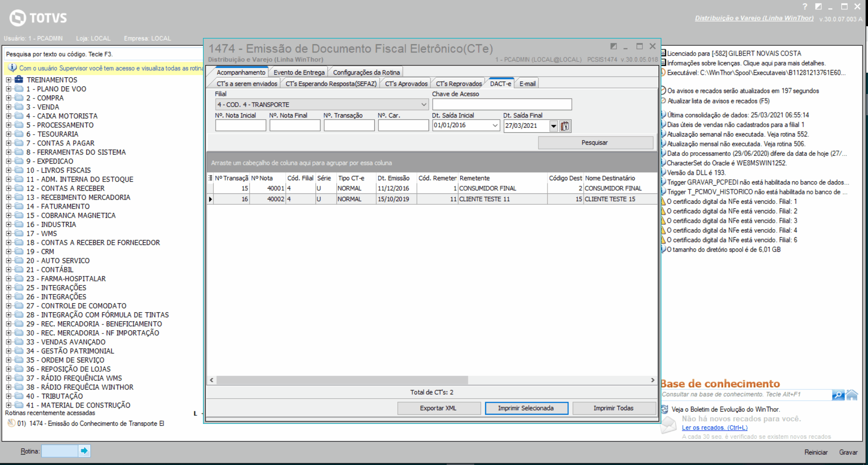Viewport: 868px width, 465px height.
Task: Click the Nº. Nota Inicial field
Action: pos(241,126)
